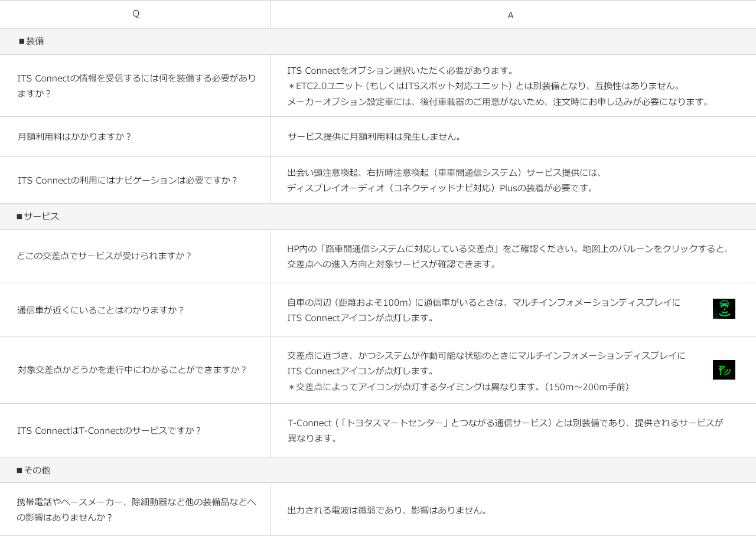Click the ■その他 section heading
This screenshot has width=756, height=536.
click(33, 470)
